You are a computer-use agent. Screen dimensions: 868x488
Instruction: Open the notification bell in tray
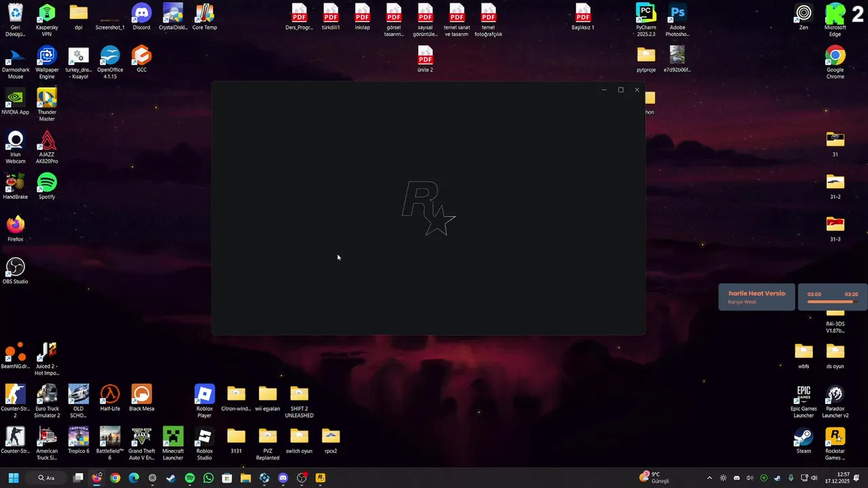(x=857, y=478)
